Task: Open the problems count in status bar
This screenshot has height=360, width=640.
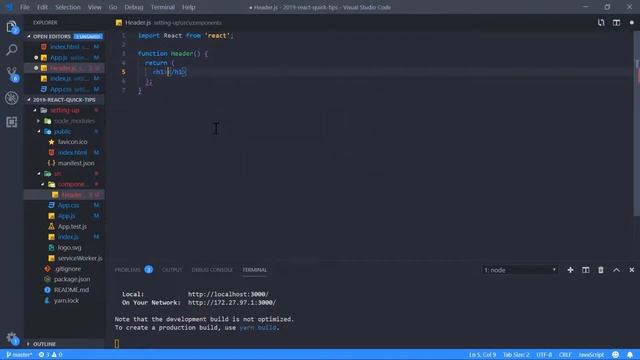Action: click(51, 355)
